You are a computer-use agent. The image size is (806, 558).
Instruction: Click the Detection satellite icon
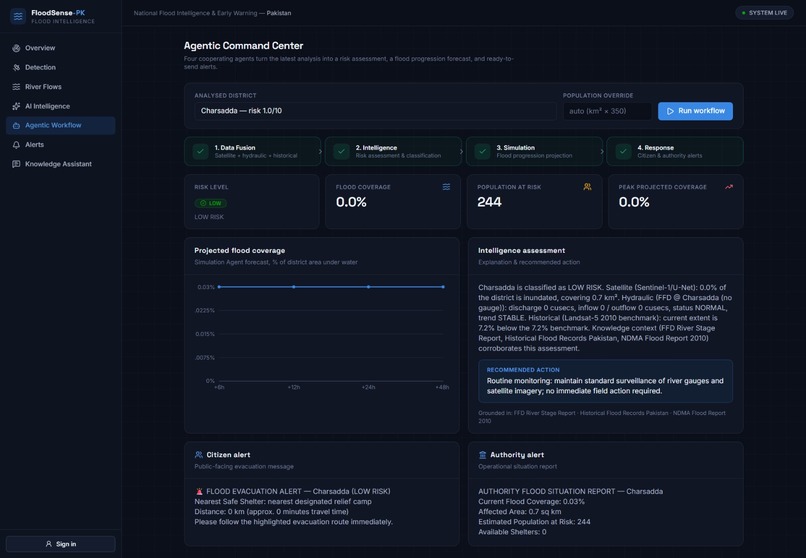point(16,67)
